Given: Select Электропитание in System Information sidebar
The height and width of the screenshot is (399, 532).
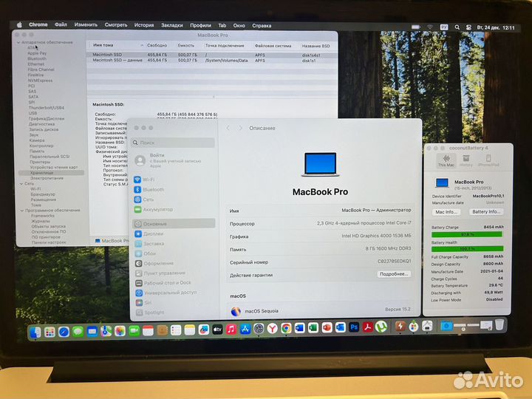Looking at the screenshot, I should [47, 178].
